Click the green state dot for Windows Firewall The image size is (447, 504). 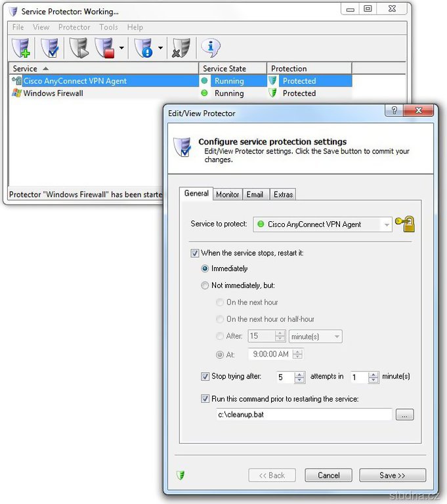[204, 93]
